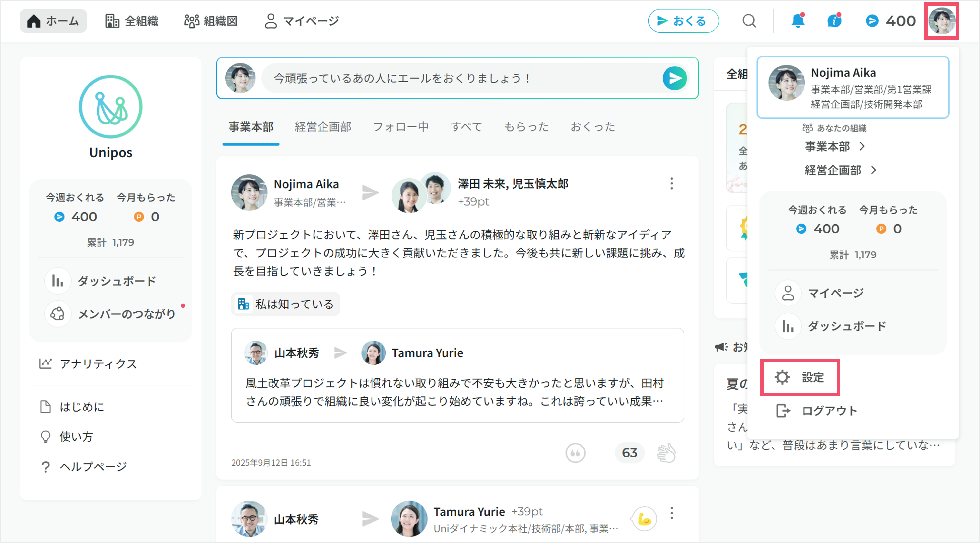Open メンバーのつながり in left sidebar
This screenshot has width=980, height=543.
click(x=110, y=314)
